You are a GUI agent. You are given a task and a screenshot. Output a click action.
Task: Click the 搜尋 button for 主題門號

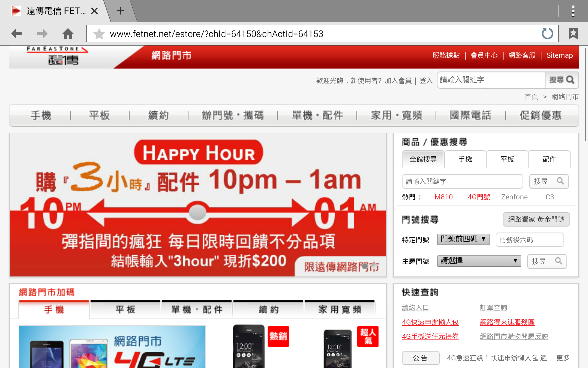547,261
